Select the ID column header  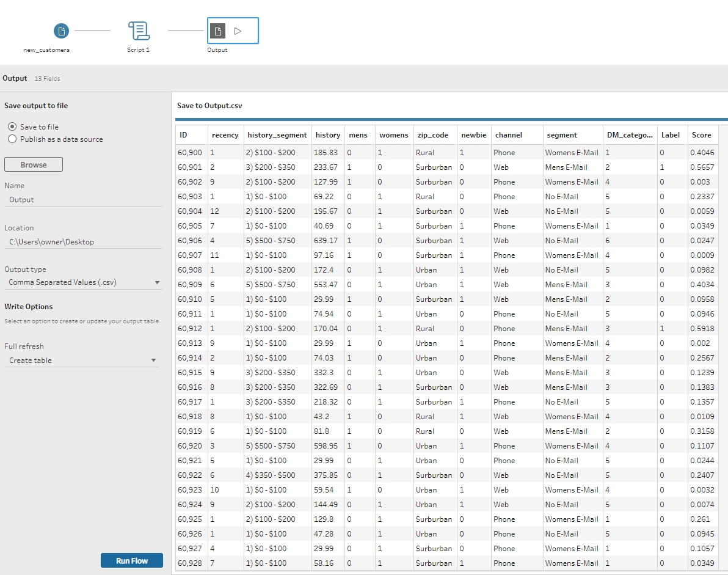coord(183,135)
